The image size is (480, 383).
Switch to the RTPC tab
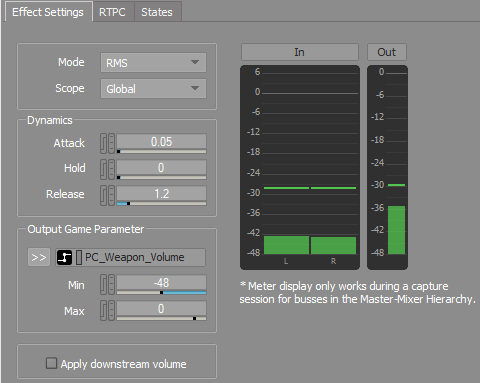[x=112, y=12]
